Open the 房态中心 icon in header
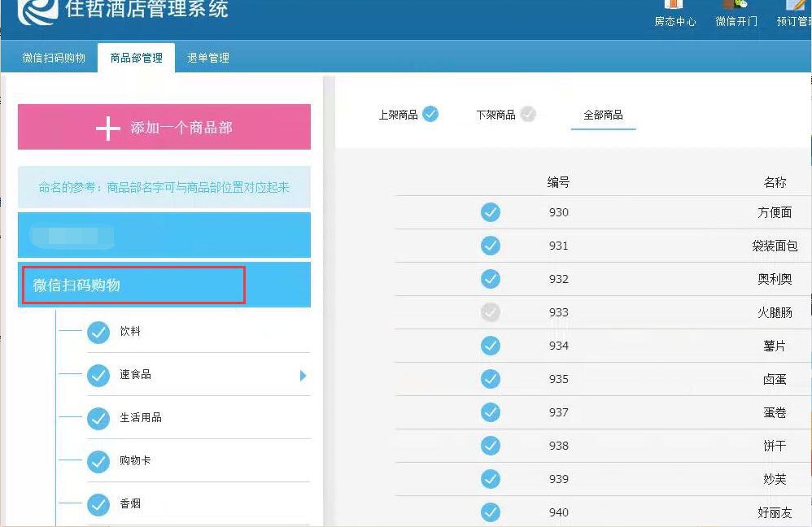Viewport: 812px width, 527px height. point(674,7)
